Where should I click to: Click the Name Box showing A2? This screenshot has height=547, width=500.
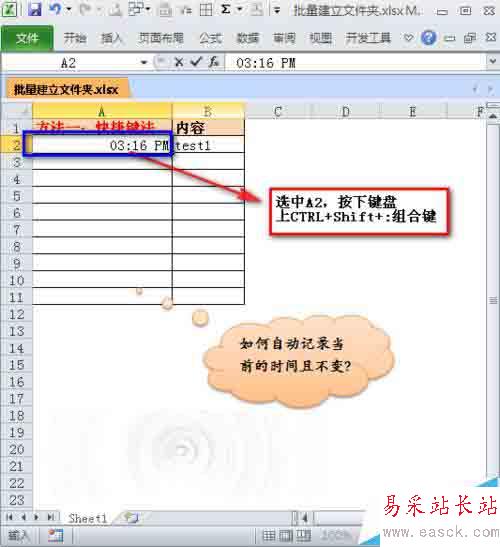tap(70, 63)
